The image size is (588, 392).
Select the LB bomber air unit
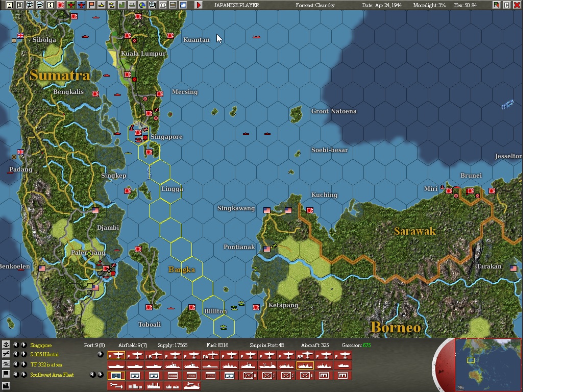click(x=154, y=355)
